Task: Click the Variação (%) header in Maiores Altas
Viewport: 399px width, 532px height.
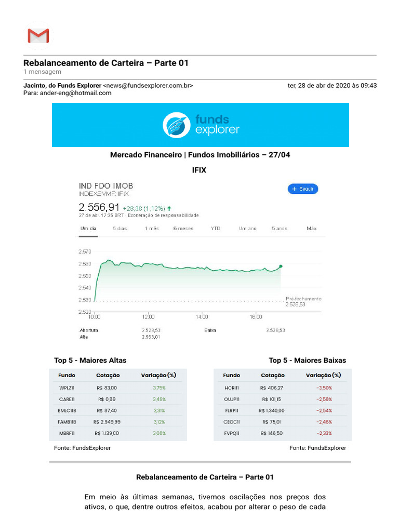Action: pos(158,375)
